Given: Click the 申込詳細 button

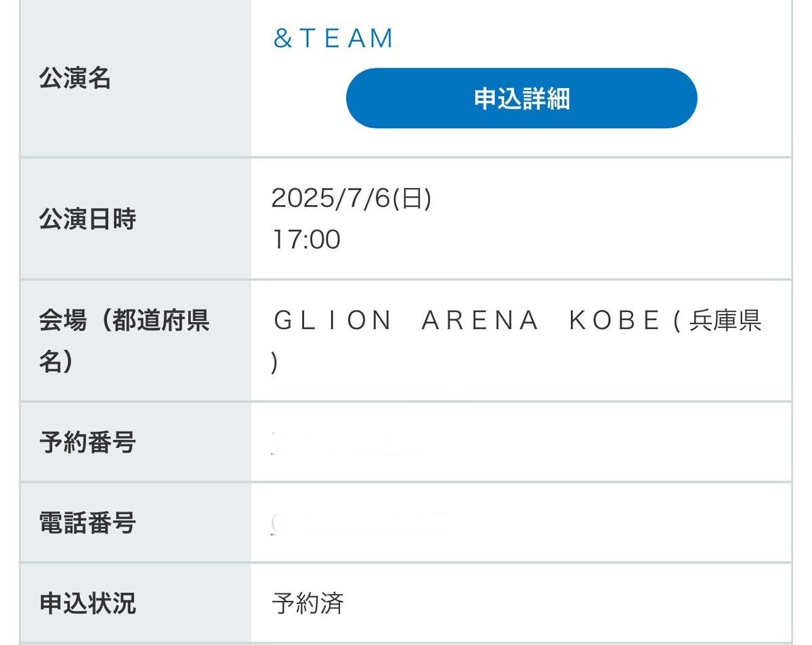Looking at the screenshot, I should (521, 98).
